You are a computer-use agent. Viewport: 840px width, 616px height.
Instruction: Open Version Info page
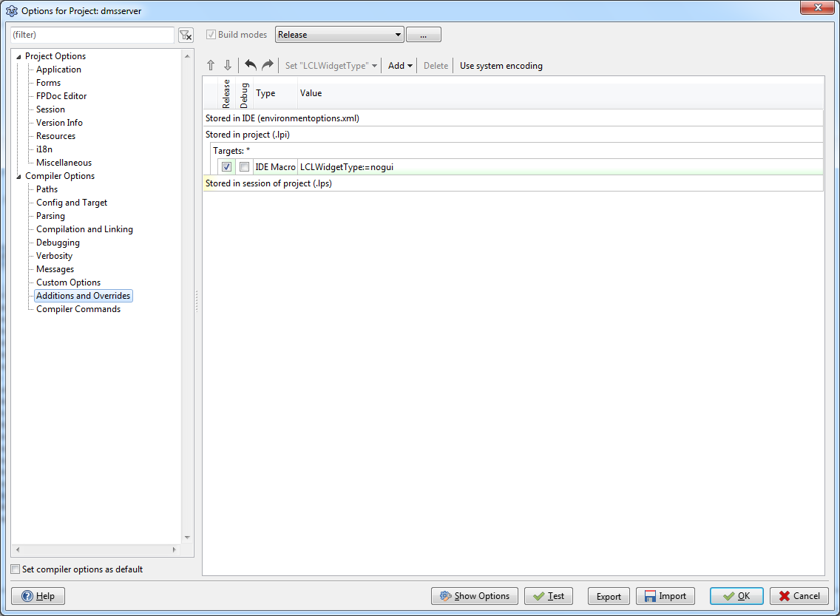tap(59, 123)
